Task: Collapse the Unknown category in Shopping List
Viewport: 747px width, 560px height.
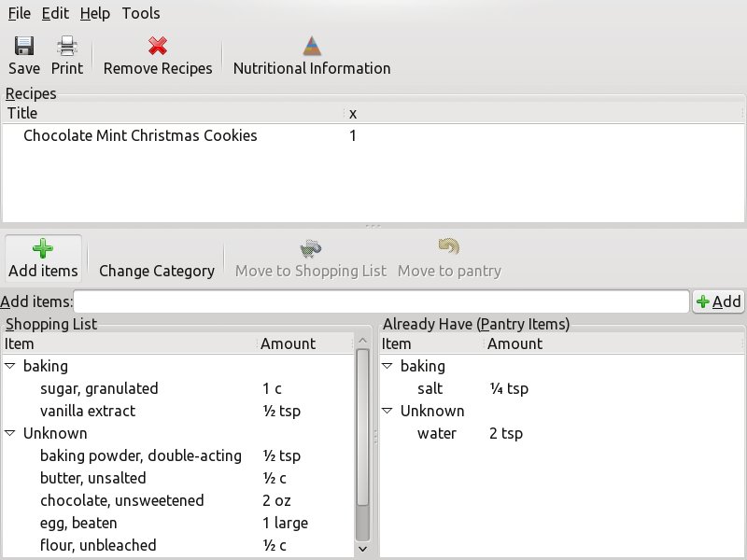Action: pyautogui.click(x=9, y=433)
